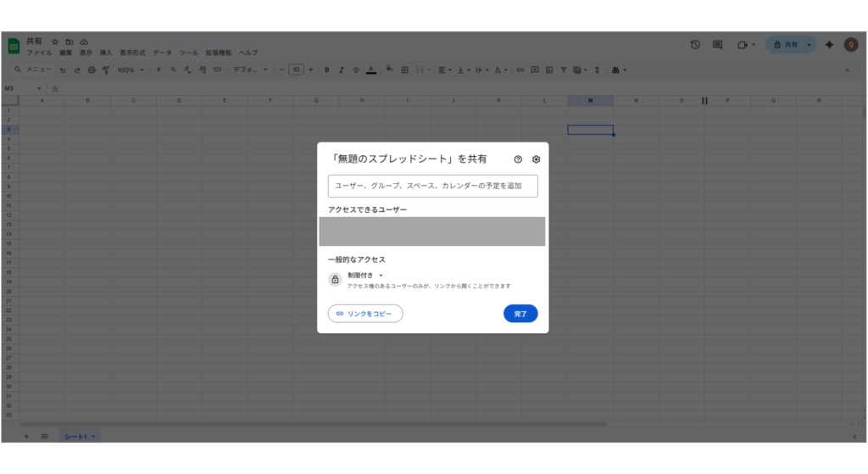
Task: Click the リンクをコピー button
Action: click(x=365, y=314)
